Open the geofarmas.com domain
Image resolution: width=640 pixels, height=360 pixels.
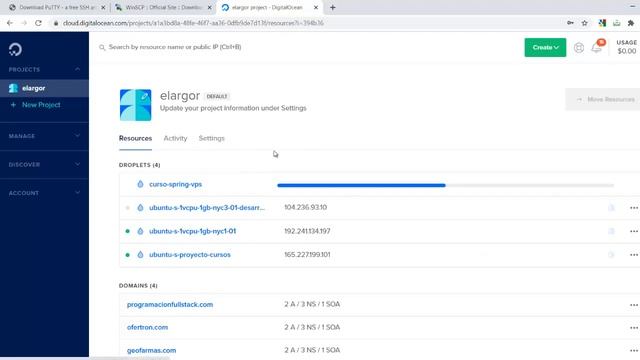(x=151, y=350)
